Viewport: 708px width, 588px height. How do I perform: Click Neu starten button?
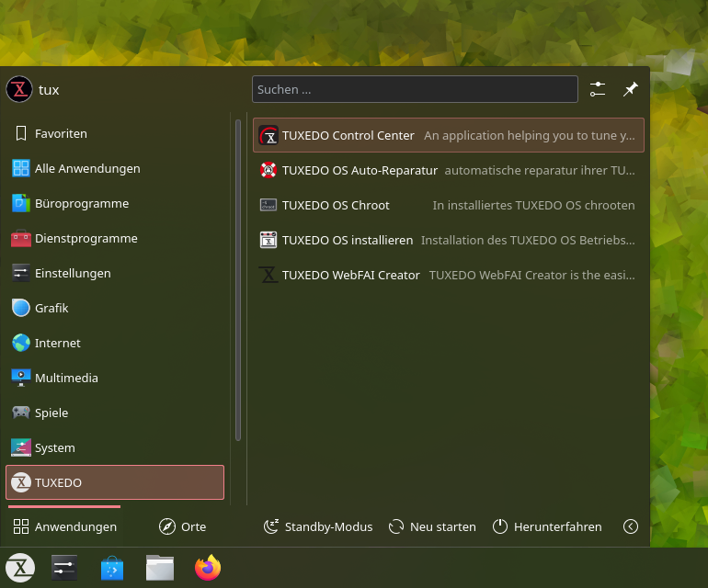[432, 526]
